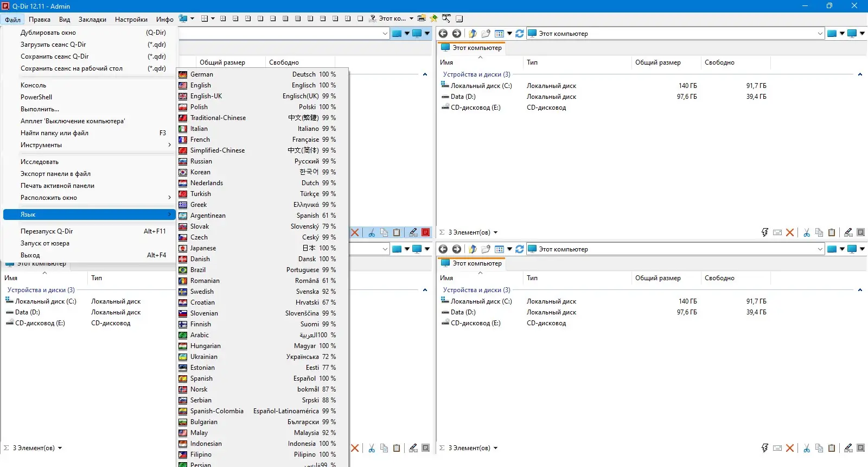The height and width of the screenshot is (467, 868).
Task: Click the paste icon in bottom-left pane
Action: coord(397,448)
